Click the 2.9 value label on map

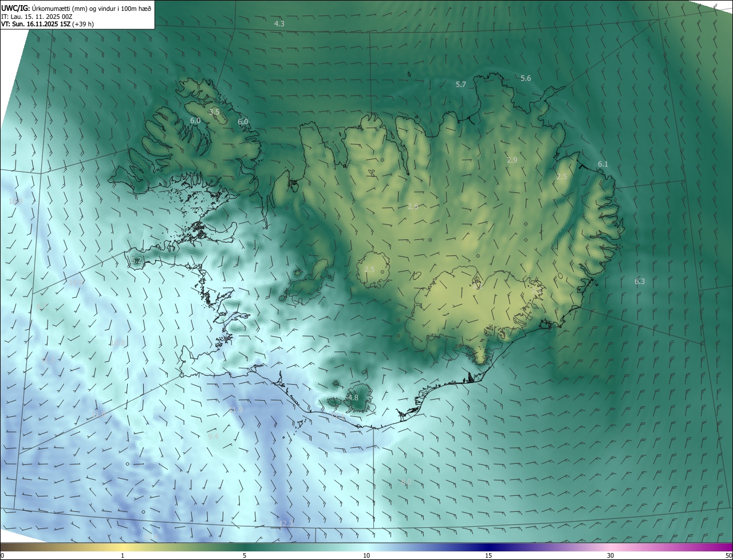tap(512, 160)
